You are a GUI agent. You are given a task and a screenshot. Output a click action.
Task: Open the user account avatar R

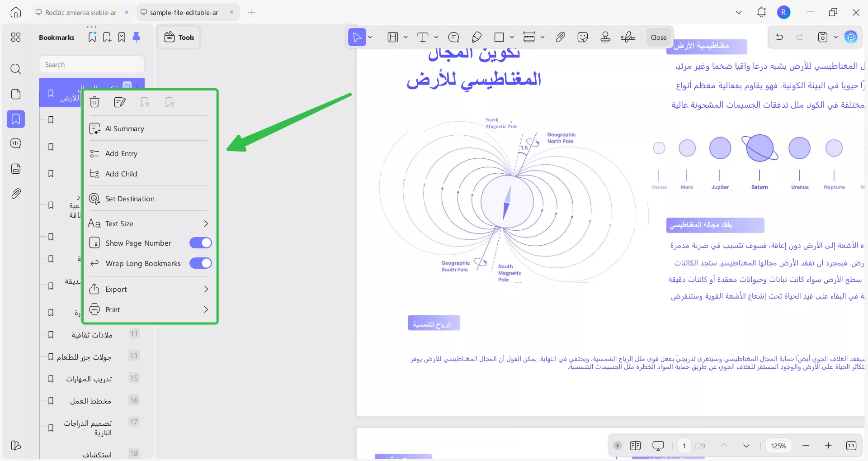click(784, 12)
